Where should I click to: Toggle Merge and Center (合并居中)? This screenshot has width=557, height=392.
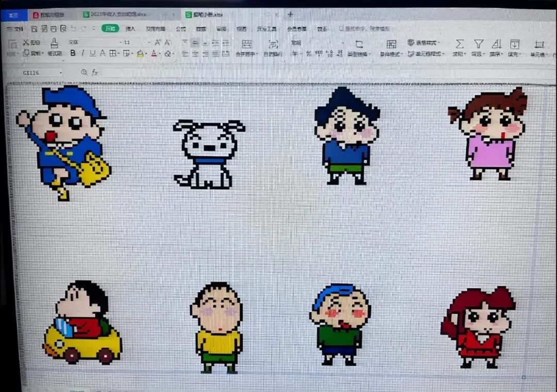(246, 47)
